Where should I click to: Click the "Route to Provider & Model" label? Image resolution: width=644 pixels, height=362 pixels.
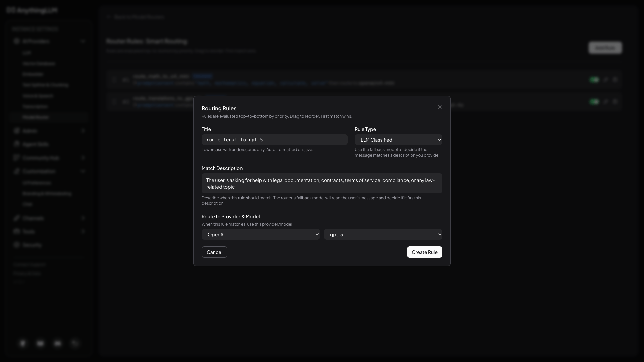(230, 216)
